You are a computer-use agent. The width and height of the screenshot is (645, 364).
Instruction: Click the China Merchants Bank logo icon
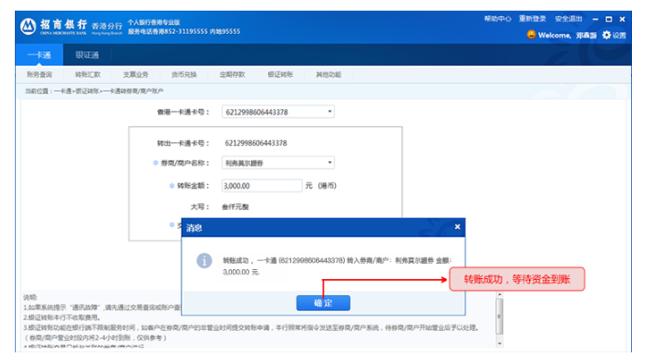[28, 27]
